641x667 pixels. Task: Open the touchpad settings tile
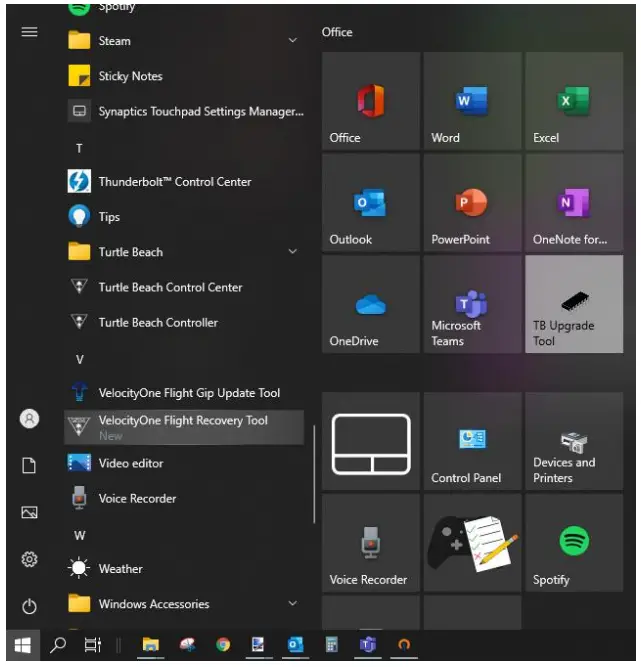tap(371, 442)
